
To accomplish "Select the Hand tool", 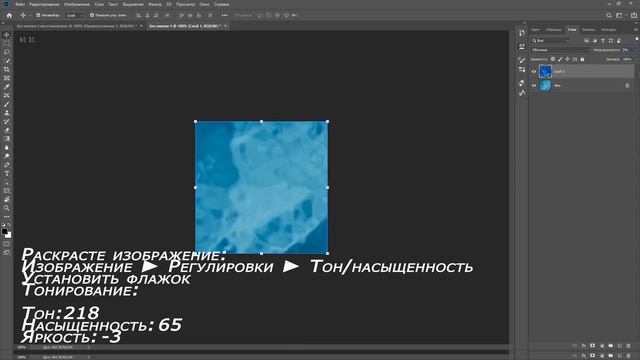I will point(7,200).
